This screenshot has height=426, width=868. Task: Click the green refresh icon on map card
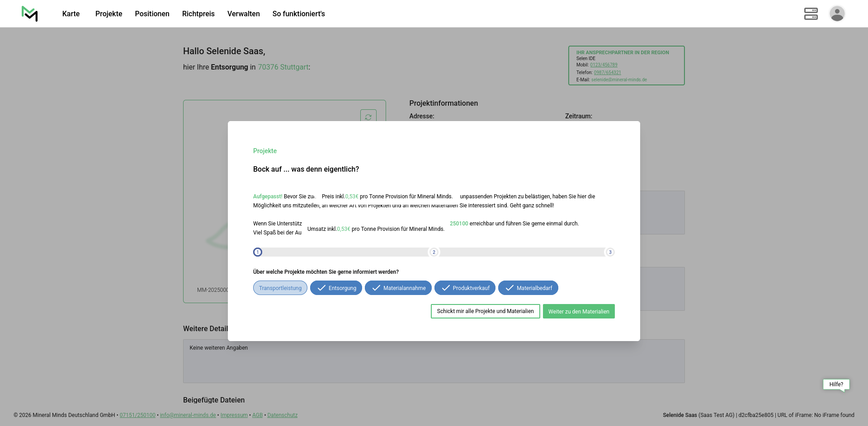pos(368,117)
